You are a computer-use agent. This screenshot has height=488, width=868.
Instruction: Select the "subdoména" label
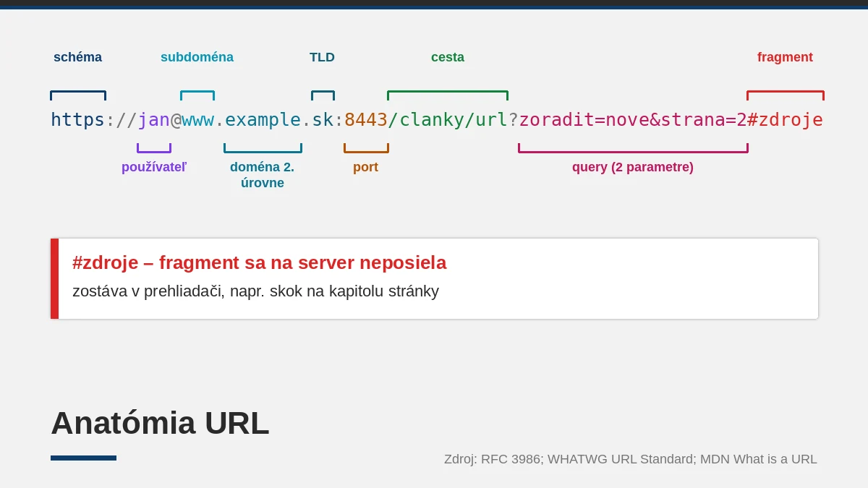click(197, 57)
